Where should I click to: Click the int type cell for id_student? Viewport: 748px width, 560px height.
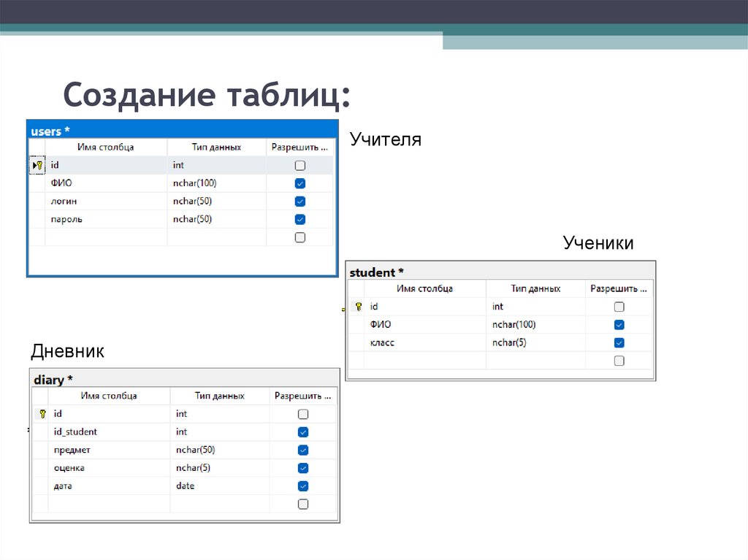219,432
